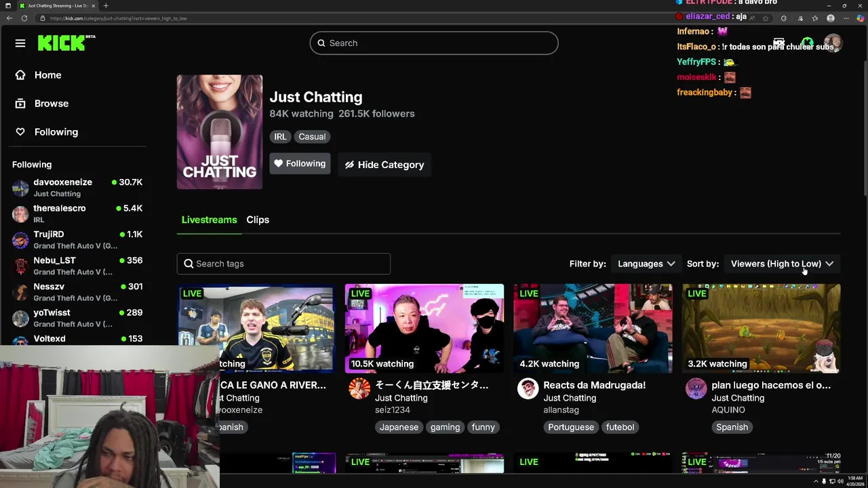This screenshot has width=868, height=488.
Task: Open Edge Copilot icon
Action: point(861,18)
